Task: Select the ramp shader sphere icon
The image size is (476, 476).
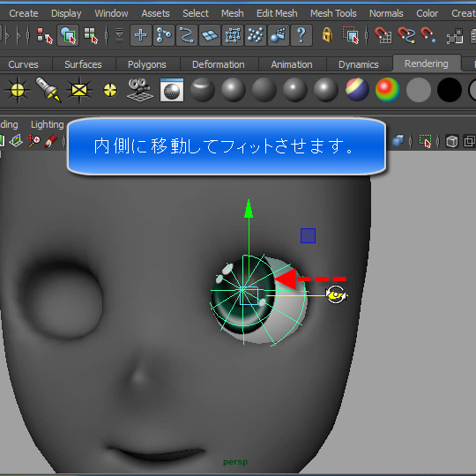Action: pos(387,90)
